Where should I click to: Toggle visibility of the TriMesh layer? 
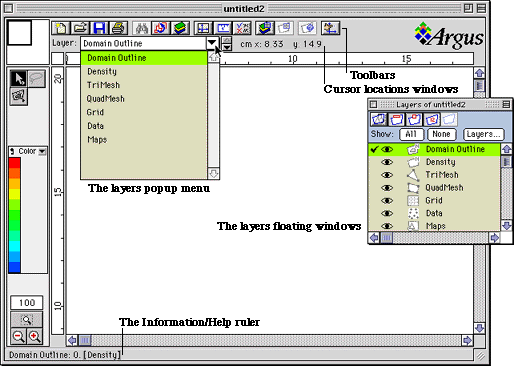coord(387,175)
